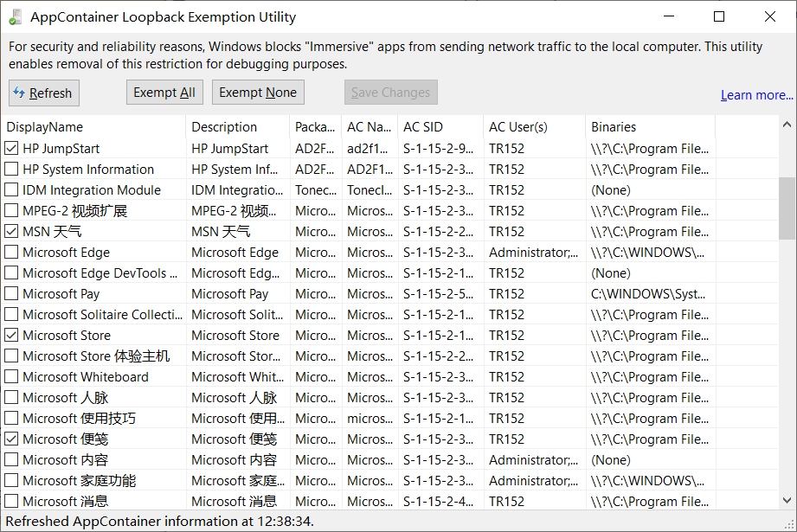The image size is (797, 532).
Task: Click the Refresh button
Action: point(43,93)
